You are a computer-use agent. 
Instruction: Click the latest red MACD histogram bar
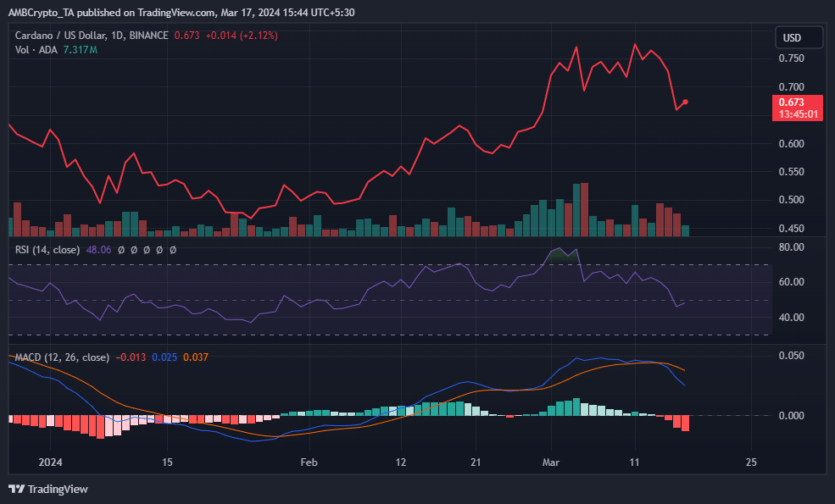[x=685, y=423]
